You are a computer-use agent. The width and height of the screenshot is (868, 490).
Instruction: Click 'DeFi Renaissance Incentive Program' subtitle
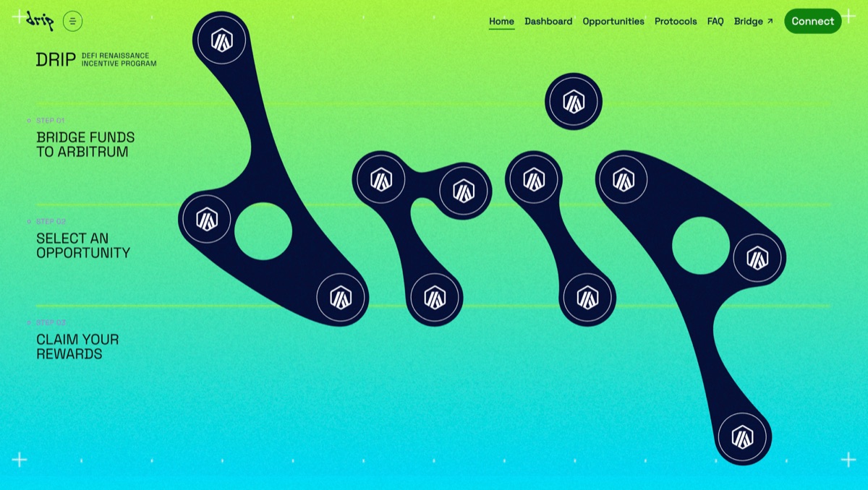[x=119, y=60]
